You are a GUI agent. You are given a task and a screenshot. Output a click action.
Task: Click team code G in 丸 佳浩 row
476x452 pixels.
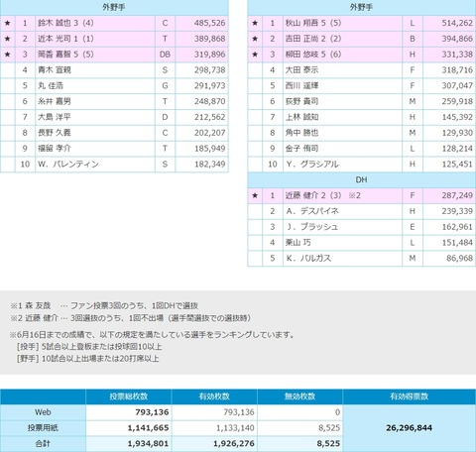coord(165,85)
